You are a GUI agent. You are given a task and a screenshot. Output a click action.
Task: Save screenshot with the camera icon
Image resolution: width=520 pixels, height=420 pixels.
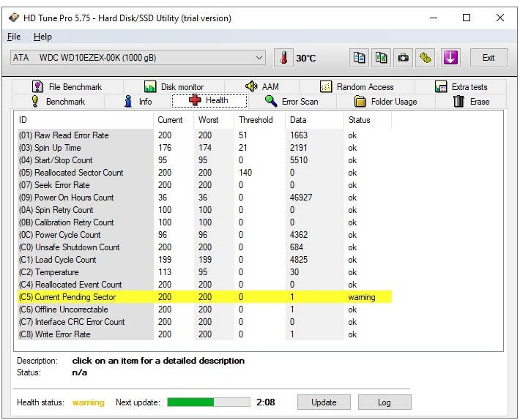coord(403,58)
